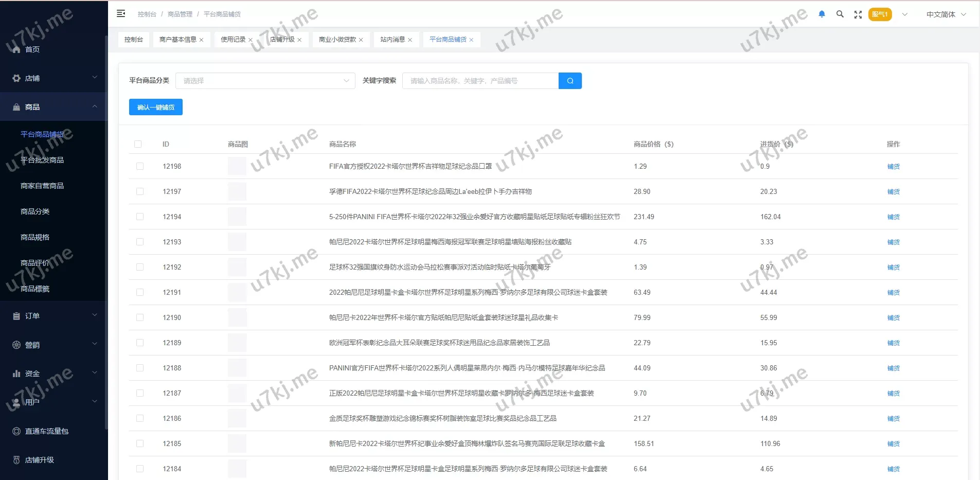
Task: Collapse sidebar with hamburger menu icon
Action: 121,14
